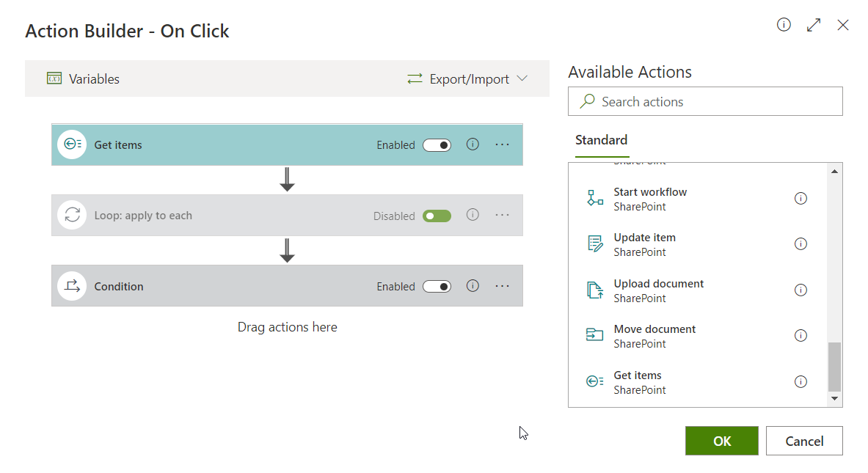Select the Standard tab
This screenshot has height=473, width=868.
click(x=601, y=140)
